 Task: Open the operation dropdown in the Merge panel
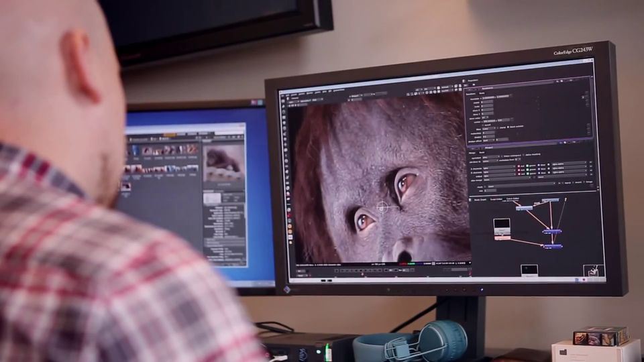(x=491, y=157)
